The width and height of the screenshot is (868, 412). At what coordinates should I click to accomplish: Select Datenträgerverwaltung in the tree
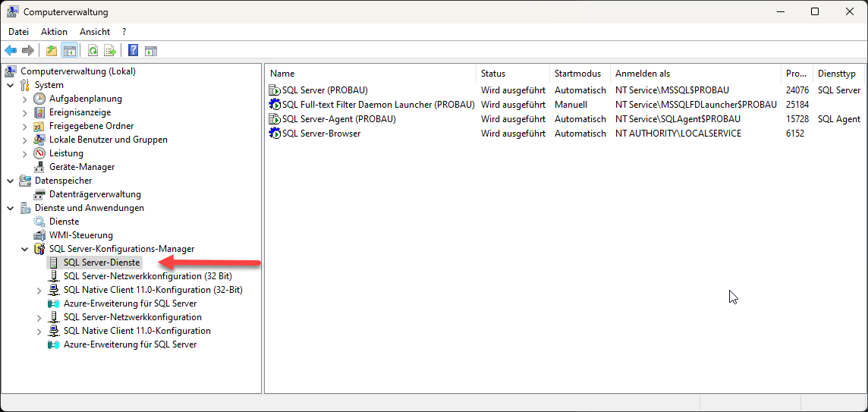[x=95, y=194]
